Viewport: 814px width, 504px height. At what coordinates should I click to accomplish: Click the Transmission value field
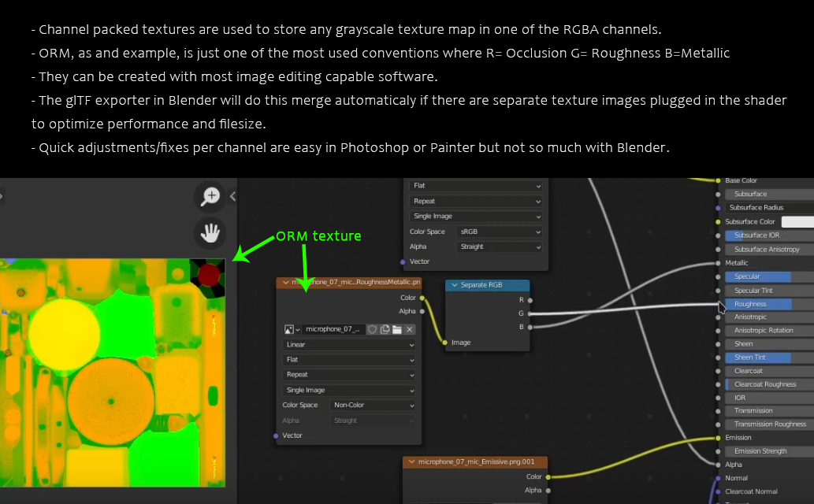pyautogui.click(x=769, y=411)
